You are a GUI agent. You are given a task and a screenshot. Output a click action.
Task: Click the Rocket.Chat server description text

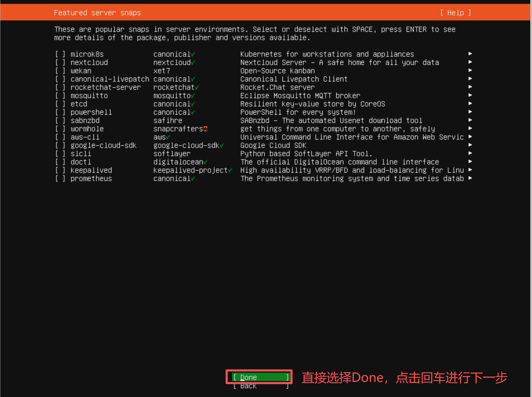click(277, 87)
